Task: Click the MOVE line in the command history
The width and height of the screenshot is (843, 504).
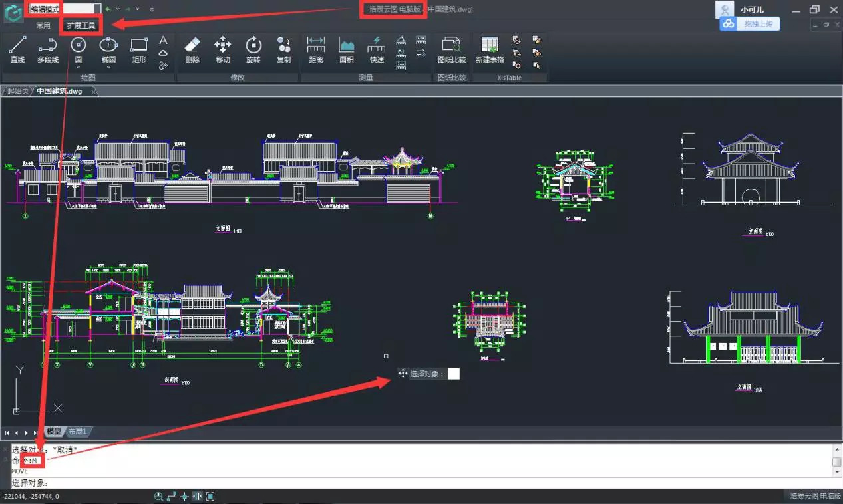Action: point(21,471)
